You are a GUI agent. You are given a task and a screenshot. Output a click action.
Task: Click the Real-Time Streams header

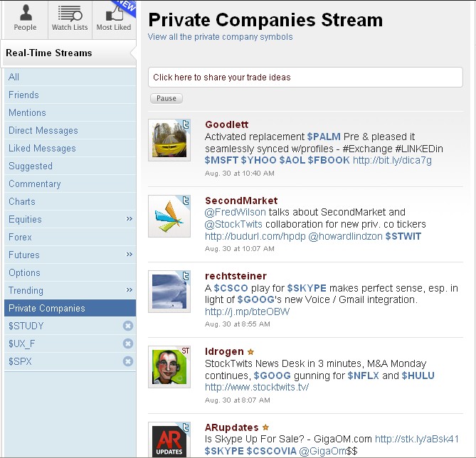(69, 53)
